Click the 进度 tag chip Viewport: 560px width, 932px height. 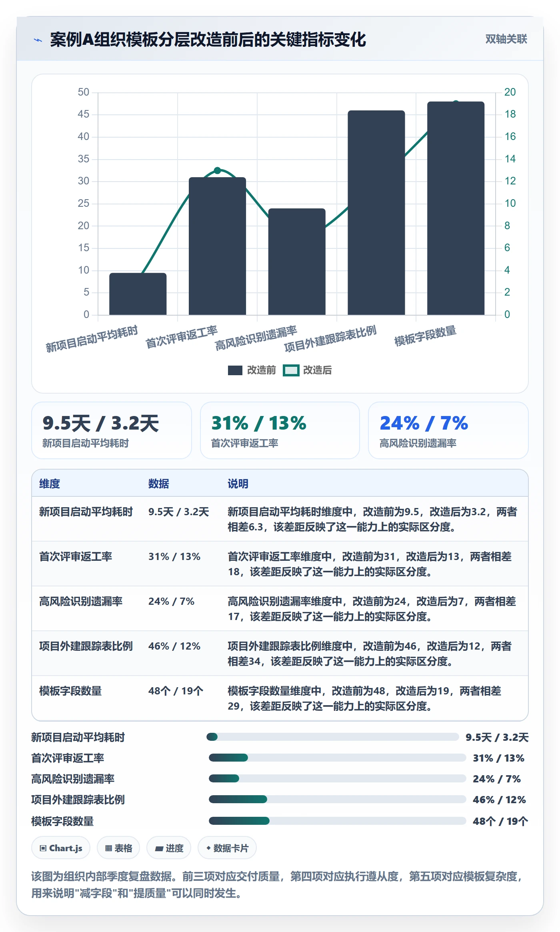[169, 848]
